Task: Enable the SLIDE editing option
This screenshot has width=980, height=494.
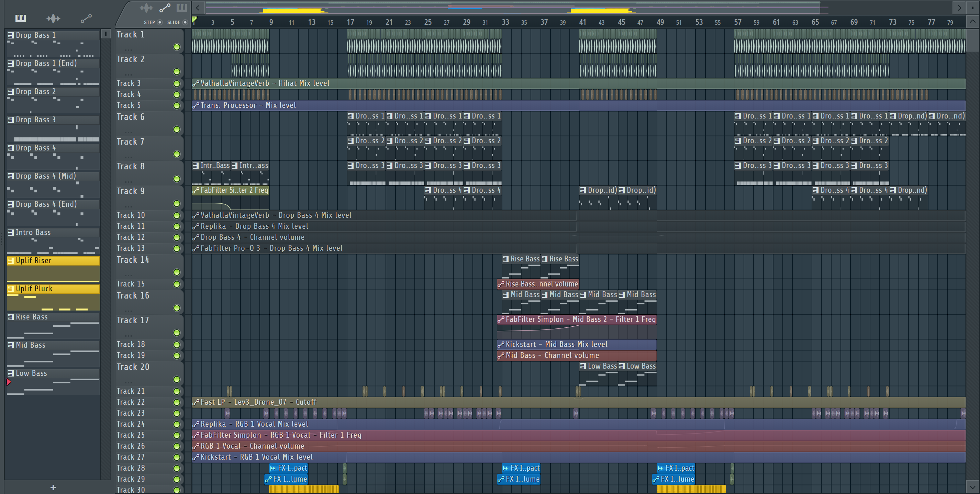Action: point(185,22)
